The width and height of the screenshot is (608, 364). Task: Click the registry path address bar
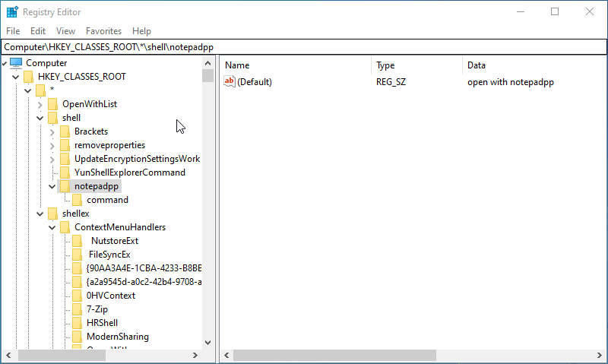tap(303, 47)
